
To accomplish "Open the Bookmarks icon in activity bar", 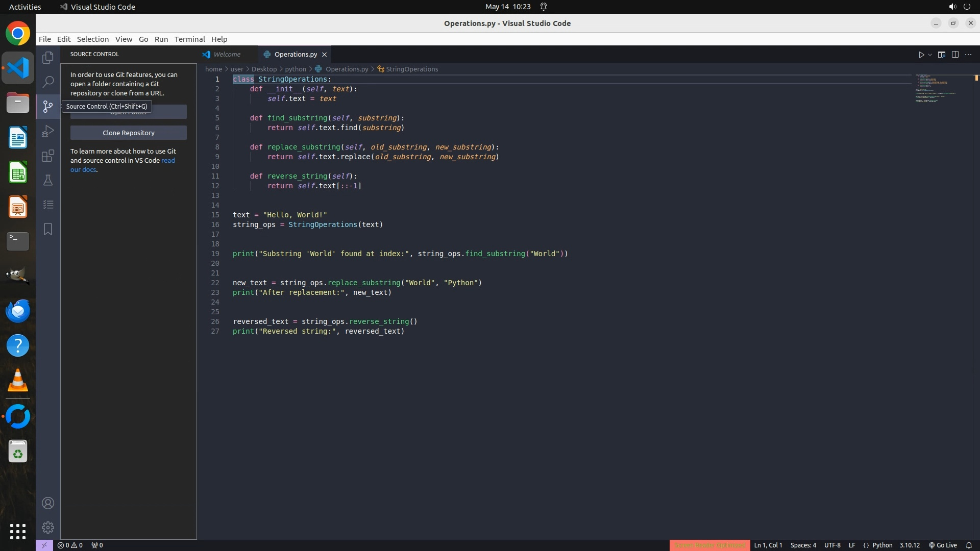I will pos(48,229).
